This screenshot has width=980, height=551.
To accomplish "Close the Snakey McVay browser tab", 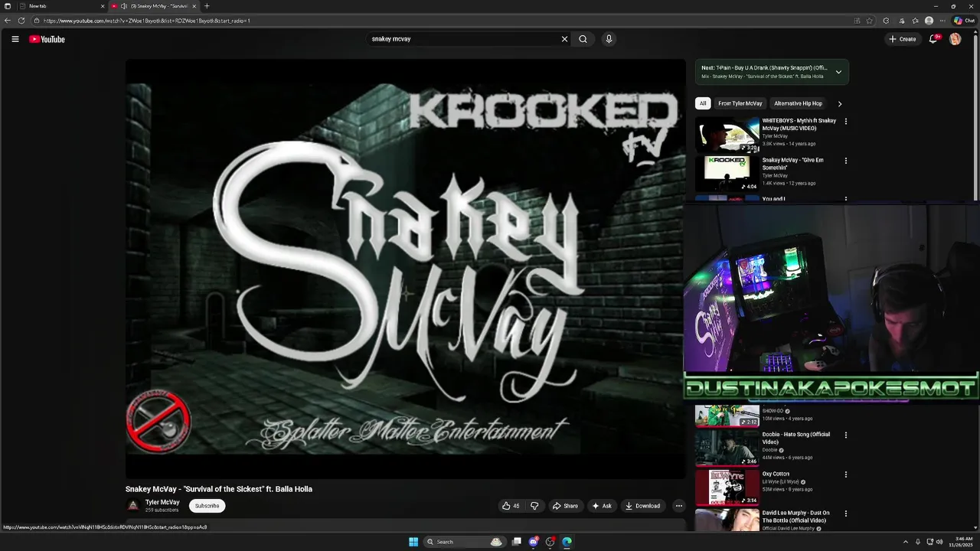I will pyautogui.click(x=194, y=6).
